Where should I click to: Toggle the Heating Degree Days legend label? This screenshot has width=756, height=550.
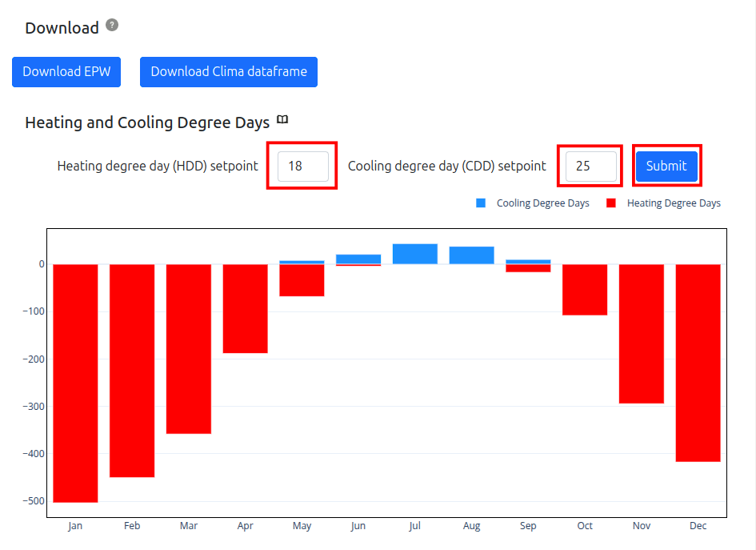tap(674, 203)
